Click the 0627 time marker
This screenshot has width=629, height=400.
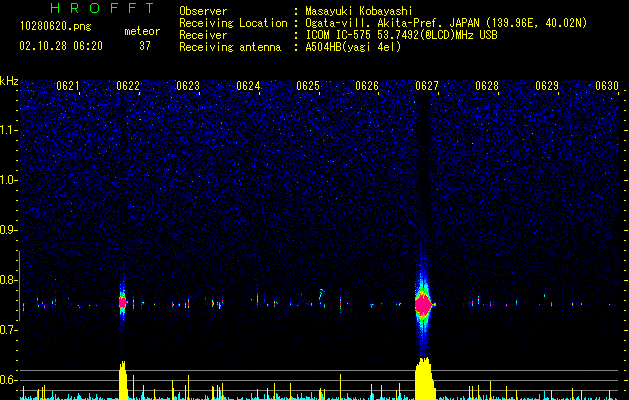pos(427,86)
